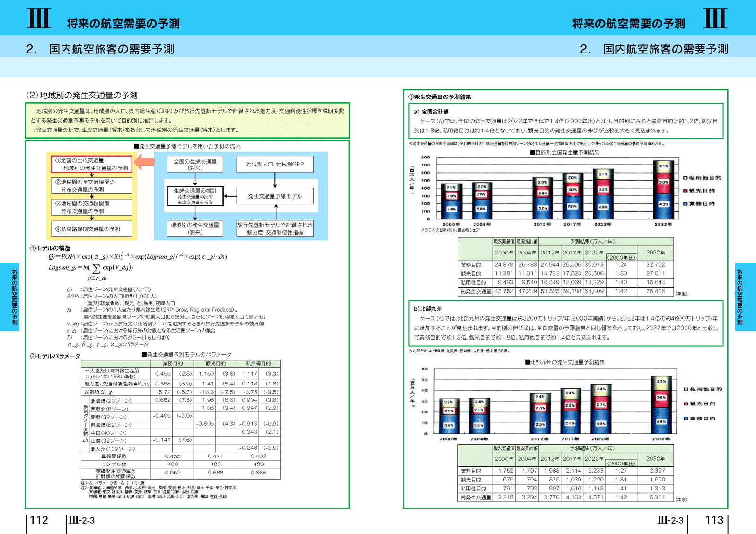Click page number 113
Image resolution: width=756 pixels, height=534 pixels.
pos(714,520)
